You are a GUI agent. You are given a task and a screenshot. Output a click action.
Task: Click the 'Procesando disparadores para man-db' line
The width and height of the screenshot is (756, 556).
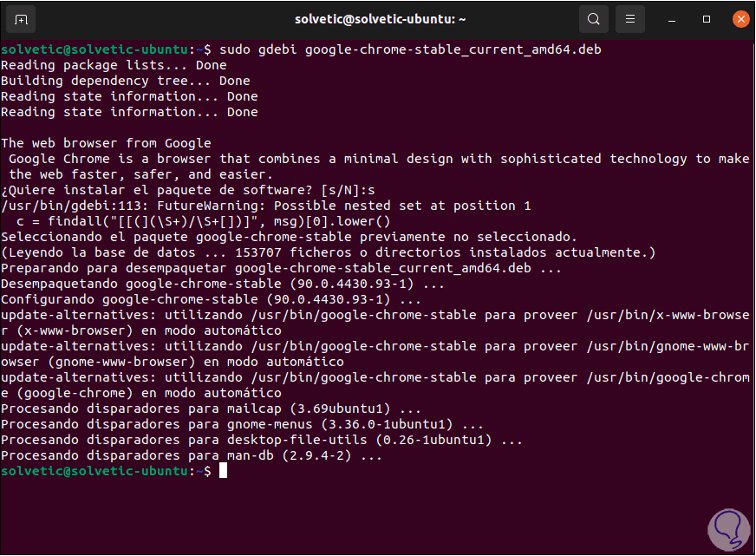[x=192, y=455]
